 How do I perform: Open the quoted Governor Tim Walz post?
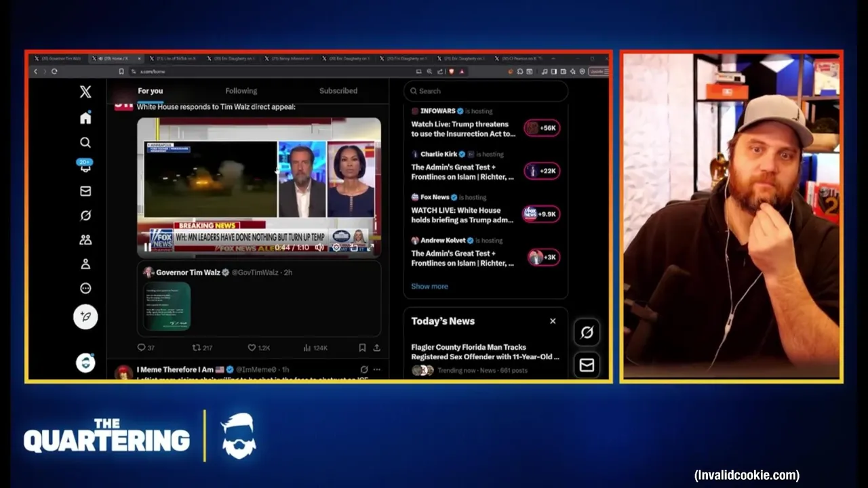(x=258, y=299)
